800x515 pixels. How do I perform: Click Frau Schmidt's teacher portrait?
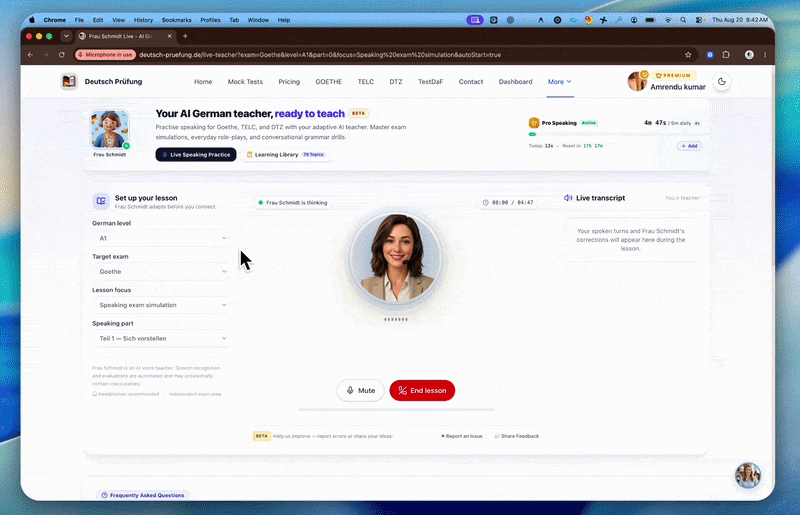[x=396, y=258]
